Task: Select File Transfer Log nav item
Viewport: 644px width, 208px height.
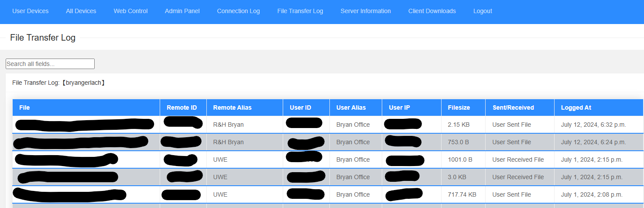Action: coord(300,11)
